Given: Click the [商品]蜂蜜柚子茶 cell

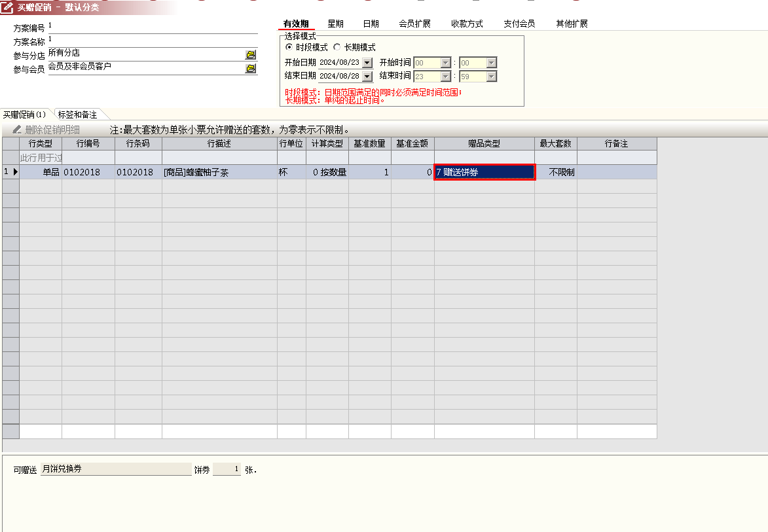Looking at the screenshot, I should (x=219, y=172).
